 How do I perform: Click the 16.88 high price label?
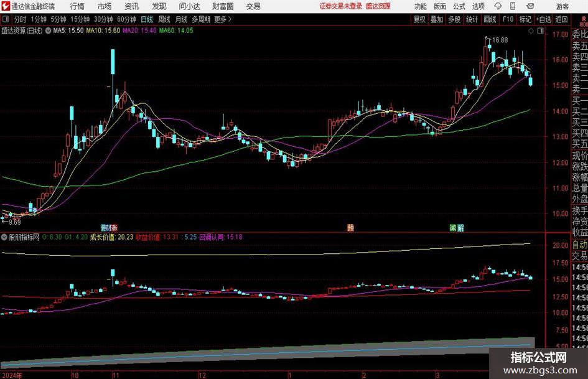500,40
